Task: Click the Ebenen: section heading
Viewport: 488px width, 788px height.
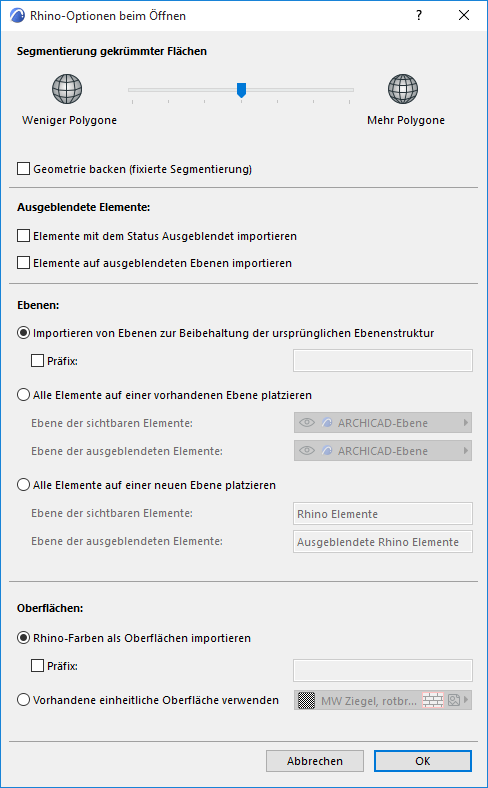Action: coord(38,305)
